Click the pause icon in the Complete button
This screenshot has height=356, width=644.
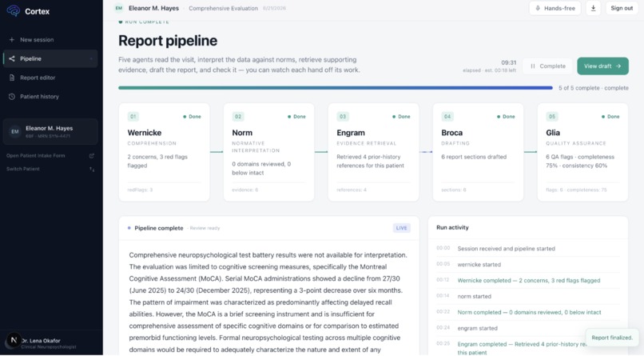(x=533, y=66)
